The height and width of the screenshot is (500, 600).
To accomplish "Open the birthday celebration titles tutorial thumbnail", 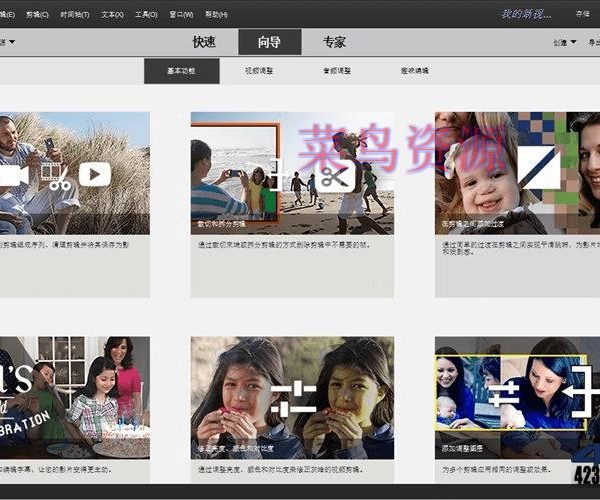I will tap(75, 397).
